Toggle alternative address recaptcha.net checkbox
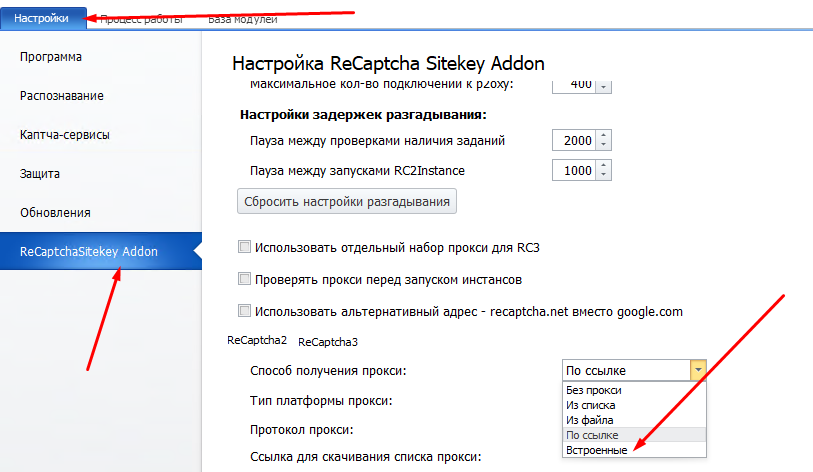Image resolution: width=813 pixels, height=472 pixels. [x=244, y=311]
